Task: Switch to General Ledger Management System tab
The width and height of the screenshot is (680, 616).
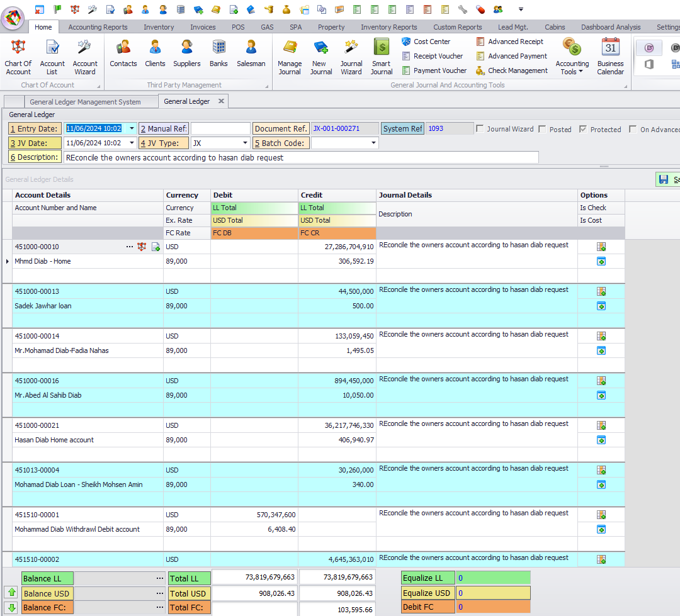Action: point(85,101)
